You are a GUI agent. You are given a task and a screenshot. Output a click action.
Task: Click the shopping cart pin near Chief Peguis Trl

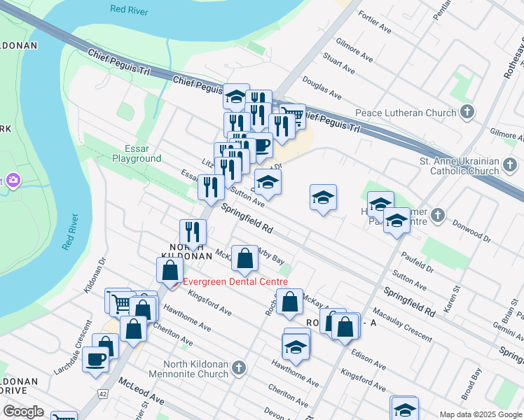click(294, 115)
